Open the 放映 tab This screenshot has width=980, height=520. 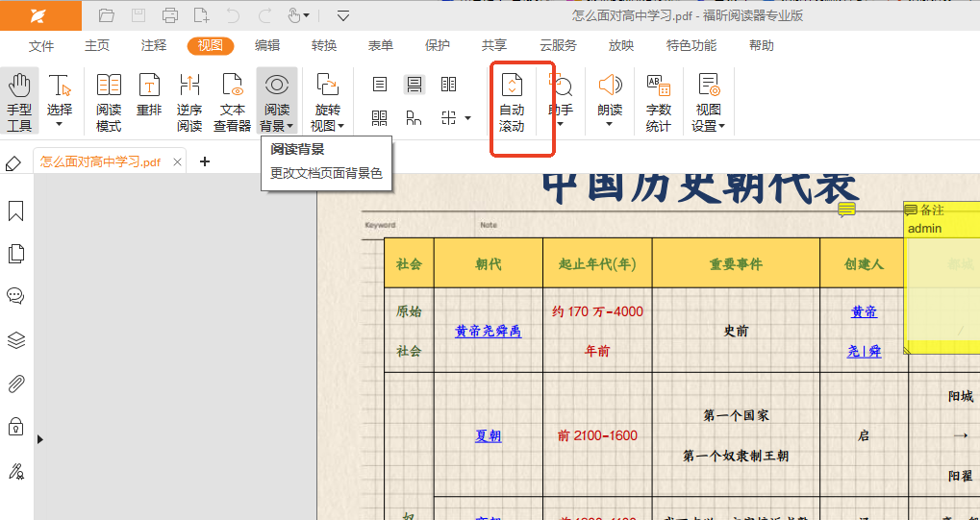621,45
